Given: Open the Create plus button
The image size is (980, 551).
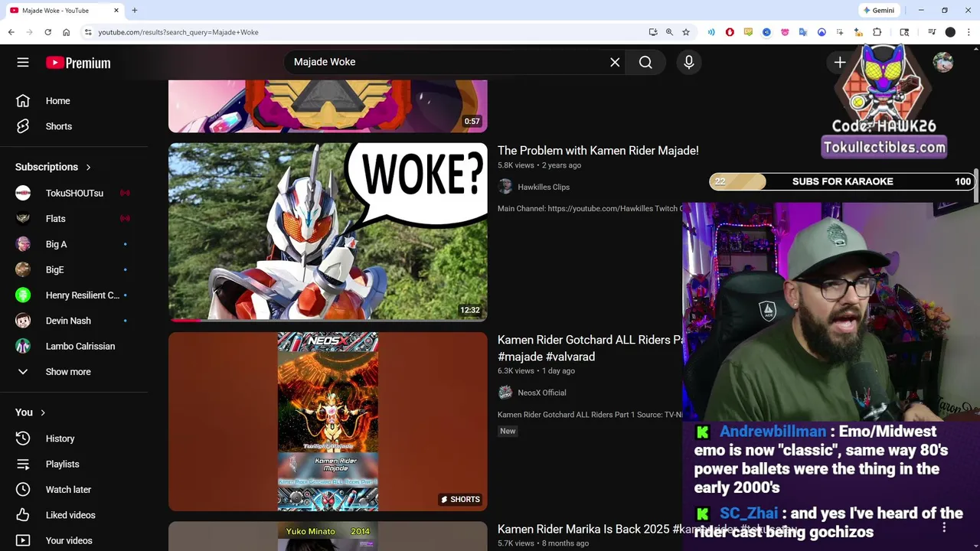Looking at the screenshot, I should pyautogui.click(x=840, y=62).
